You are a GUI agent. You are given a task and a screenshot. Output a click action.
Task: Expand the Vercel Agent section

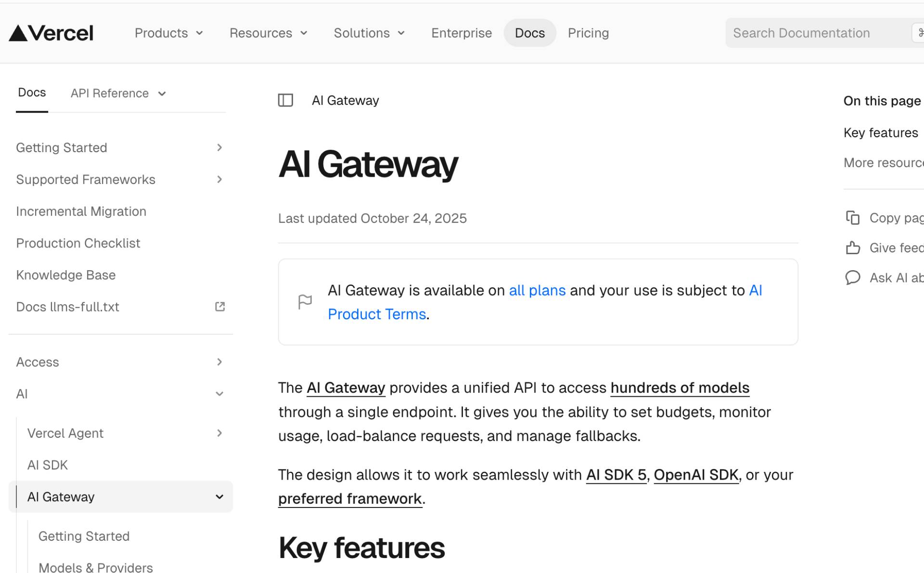pyautogui.click(x=125, y=433)
